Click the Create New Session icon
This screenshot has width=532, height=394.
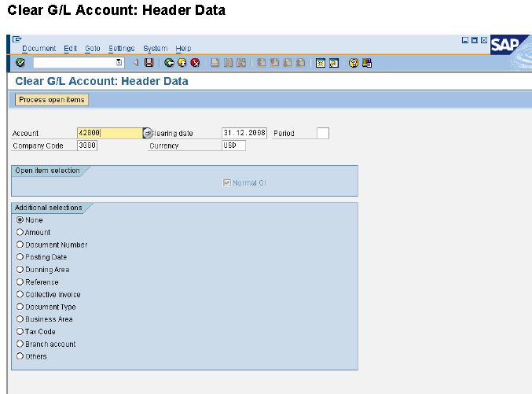[321, 63]
